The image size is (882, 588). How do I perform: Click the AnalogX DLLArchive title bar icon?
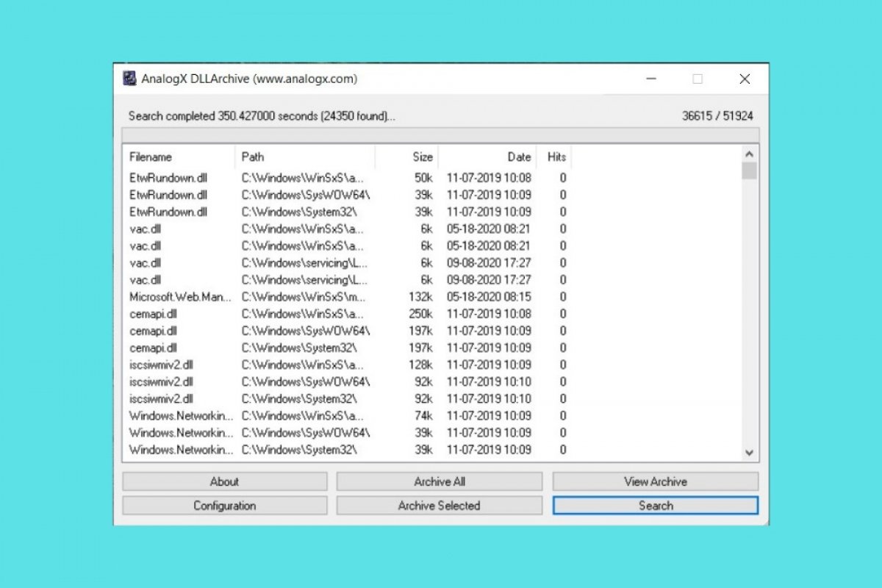129,79
